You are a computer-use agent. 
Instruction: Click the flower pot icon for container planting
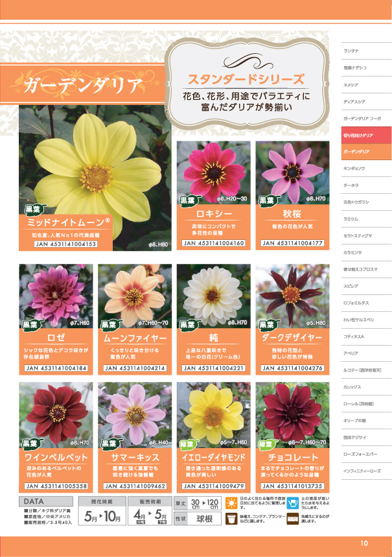click(x=231, y=519)
